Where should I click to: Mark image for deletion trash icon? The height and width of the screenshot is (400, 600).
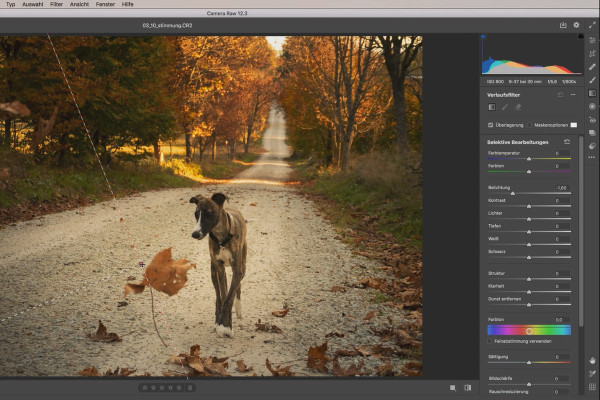[190, 388]
